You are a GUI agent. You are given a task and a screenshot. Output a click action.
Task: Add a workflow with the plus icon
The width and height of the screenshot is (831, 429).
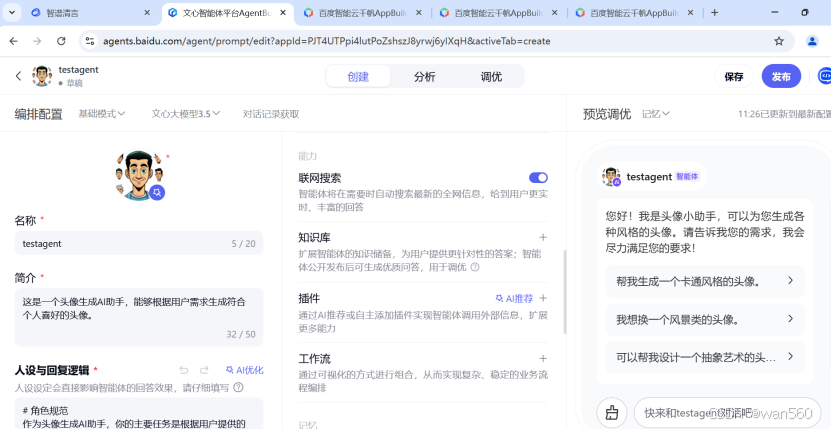(543, 358)
